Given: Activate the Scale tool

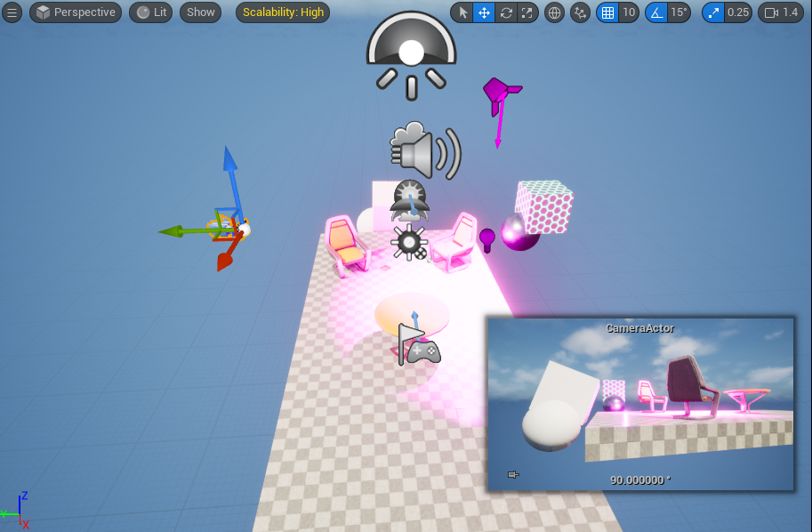Looking at the screenshot, I should [x=527, y=12].
